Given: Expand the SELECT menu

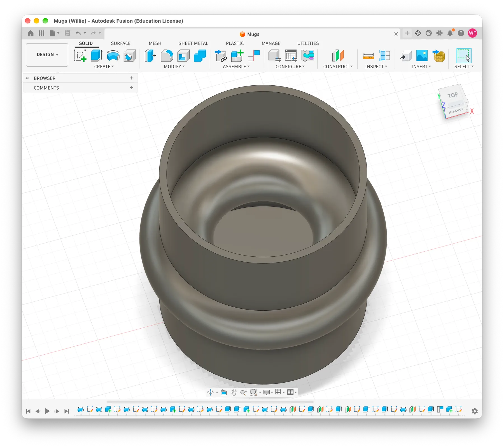Looking at the screenshot, I should [464, 67].
